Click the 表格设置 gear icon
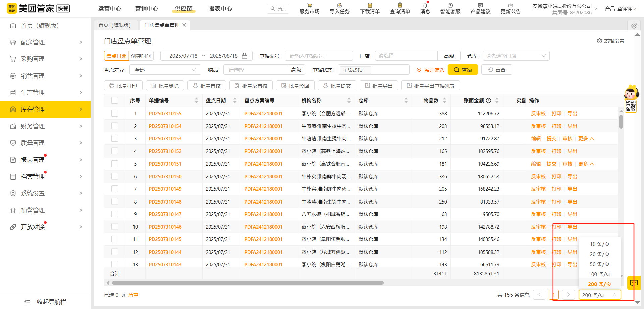Image resolution: width=644 pixels, height=309 pixels. 599,41
